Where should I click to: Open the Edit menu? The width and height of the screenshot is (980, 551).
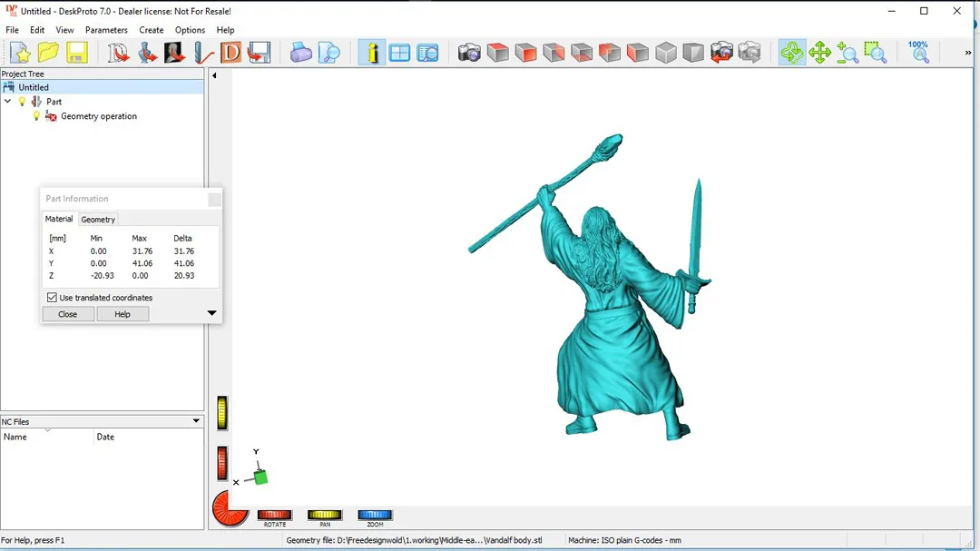coord(37,30)
